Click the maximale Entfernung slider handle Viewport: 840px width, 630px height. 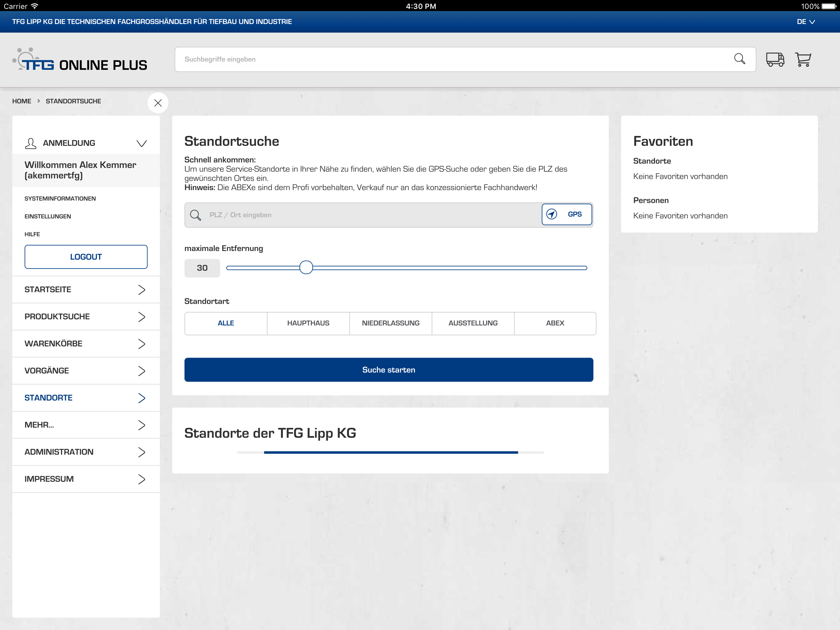click(x=306, y=268)
